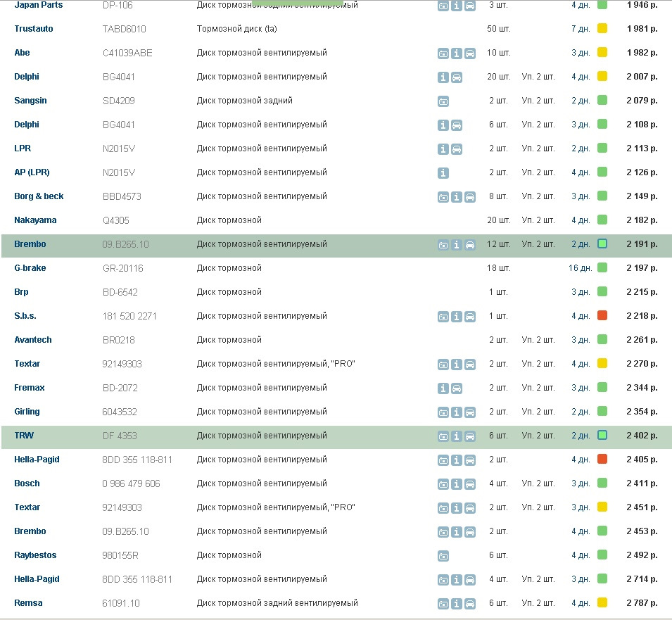The image size is (672, 620).
Task: Show car applicability for Abe C41039ABE
Action: tap(470, 53)
